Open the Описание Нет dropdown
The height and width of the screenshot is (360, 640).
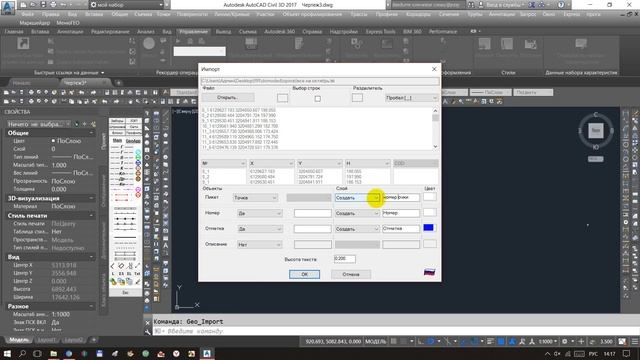[260, 244]
